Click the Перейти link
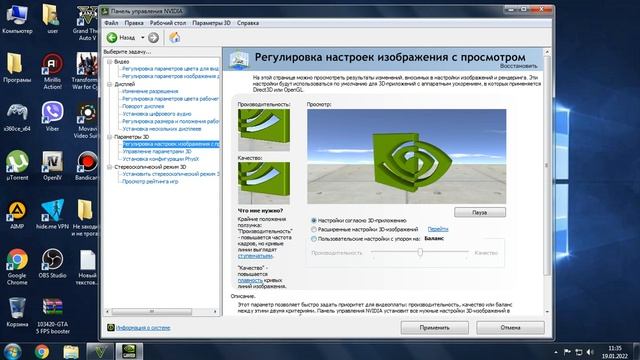The width and height of the screenshot is (640, 360). [438, 229]
